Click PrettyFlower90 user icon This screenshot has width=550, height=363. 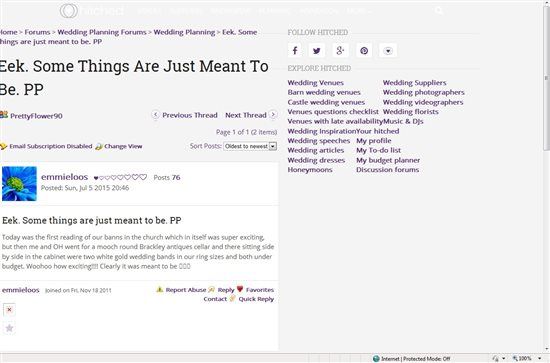pos(4,115)
